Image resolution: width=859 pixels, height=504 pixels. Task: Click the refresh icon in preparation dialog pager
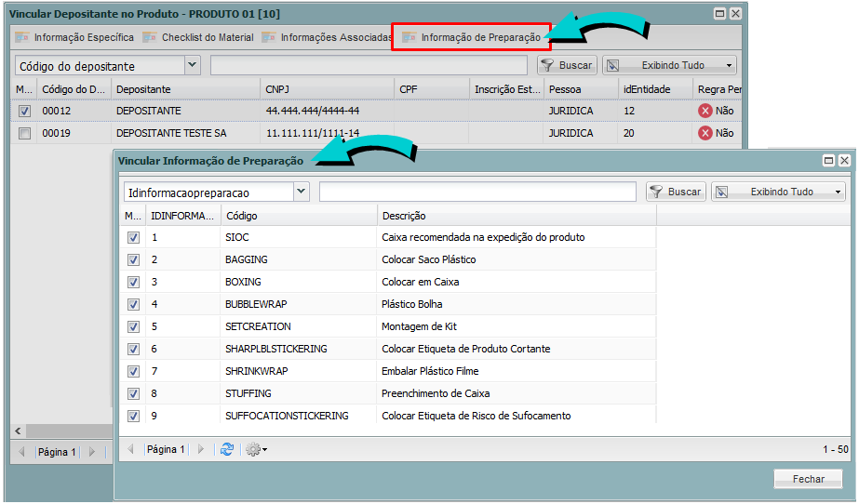point(227,449)
